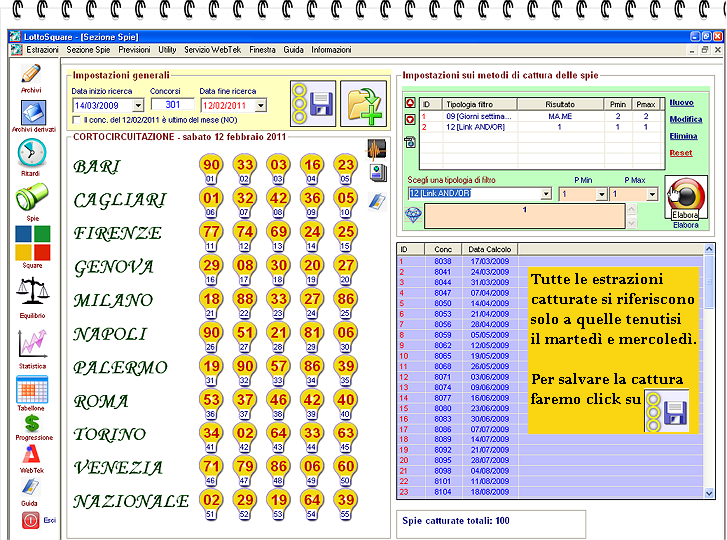Open the Guida sidebar icon
The height and width of the screenshot is (540, 727).
pyautogui.click(x=30, y=487)
